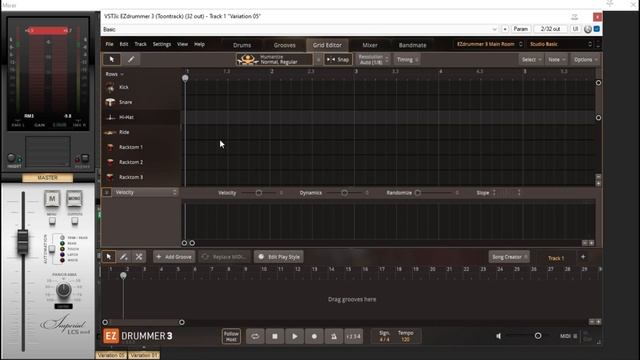Start recording with the Record button
Screen dimensions: 640x360
point(314,336)
